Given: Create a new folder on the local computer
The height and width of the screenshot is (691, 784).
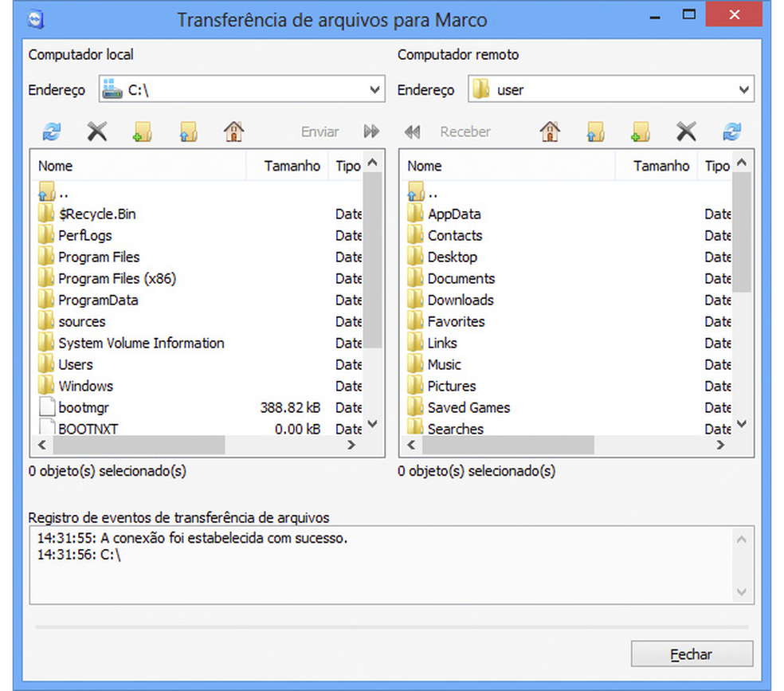Looking at the screenshot, I should coord(142,132).
